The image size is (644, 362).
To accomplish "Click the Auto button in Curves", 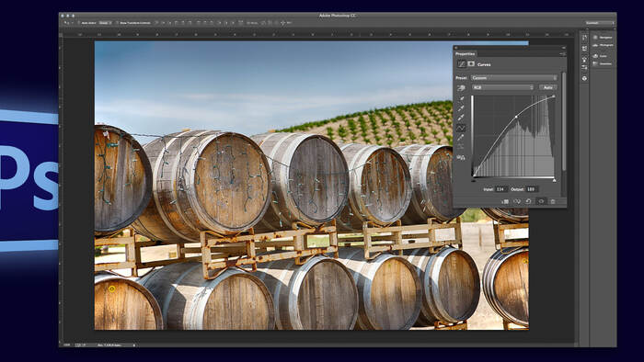I will (x=548, y=87).
